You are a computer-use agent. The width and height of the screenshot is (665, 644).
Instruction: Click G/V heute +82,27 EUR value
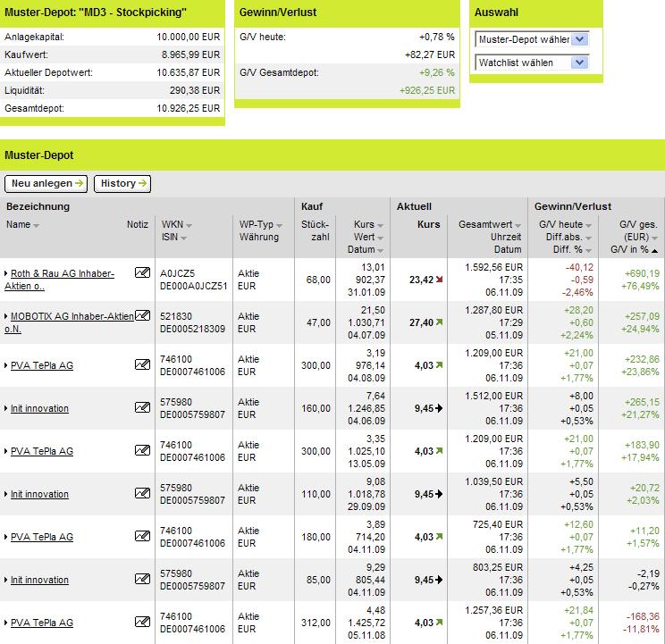point(430,55)
